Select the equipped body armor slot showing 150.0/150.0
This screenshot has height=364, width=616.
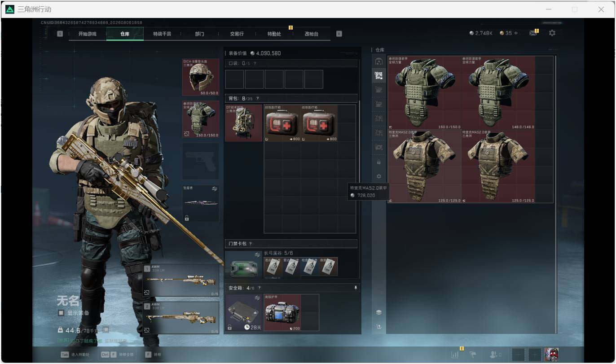(201, 119)
